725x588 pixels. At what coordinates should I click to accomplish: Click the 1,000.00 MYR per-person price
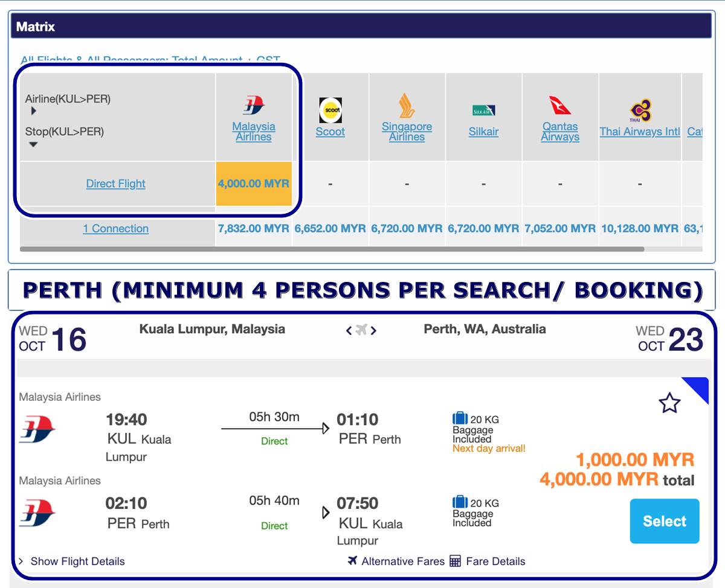tap(635, 460)
